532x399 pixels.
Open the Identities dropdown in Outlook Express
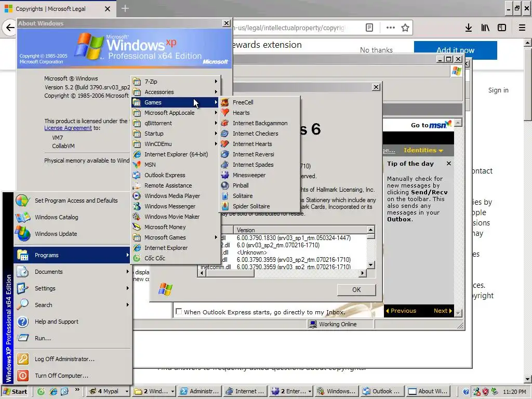click(x=423, y=150)
